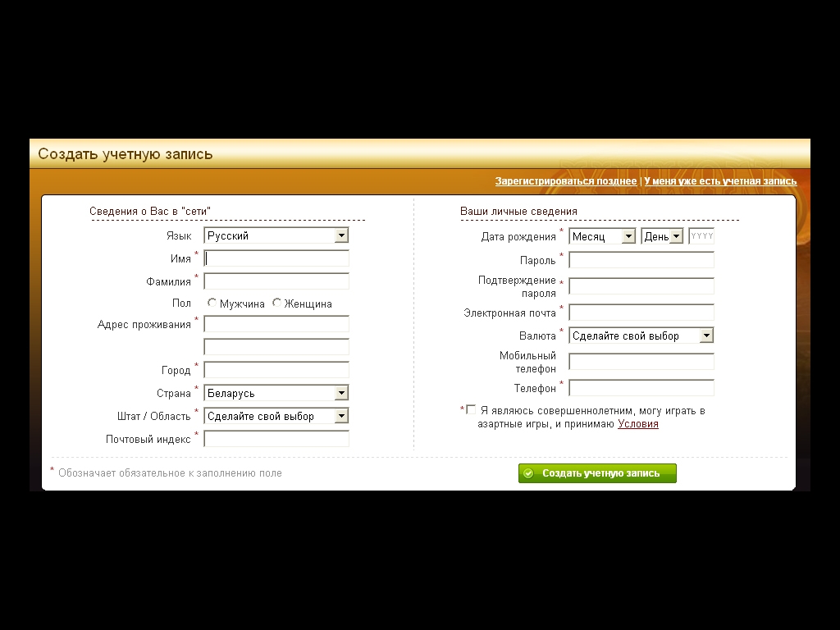Tick the adult age confirmation checkbox
The height and width of the screenshot is (630, 840).
click(x=471, y=410)
